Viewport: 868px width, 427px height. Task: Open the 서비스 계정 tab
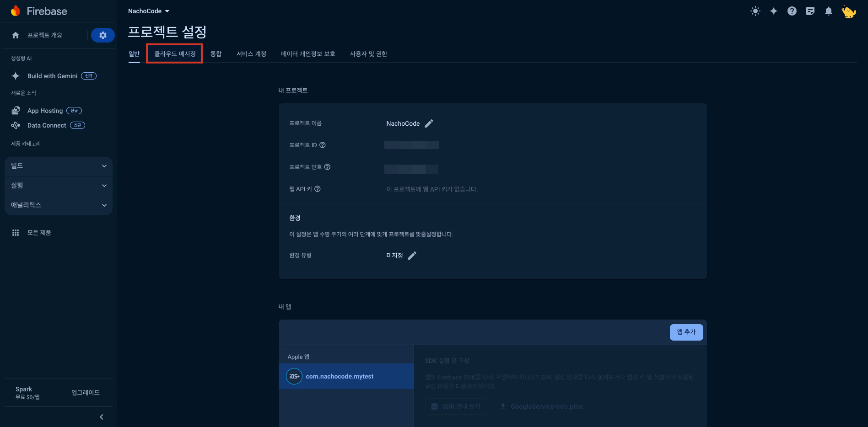[x=251, y=54]
